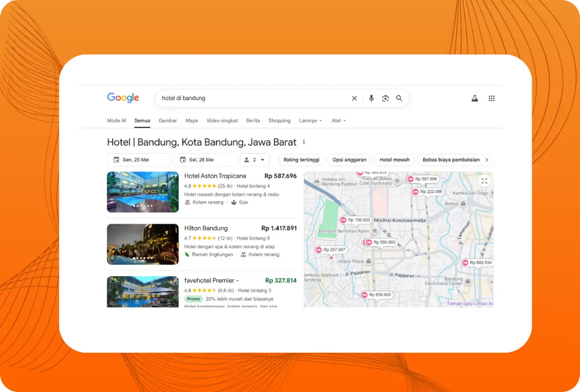Image resolution: width=580 pixels, height=392 pixels.
Task: Switch to Maps tab
Action: click(192, 121)
